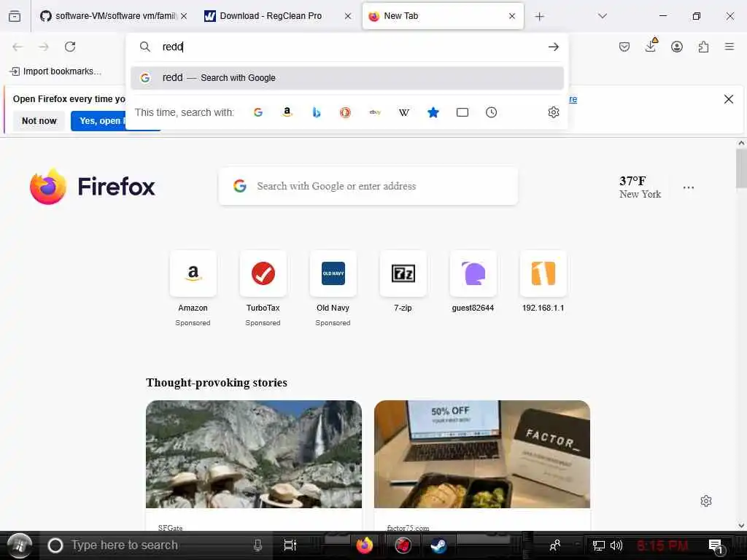Search this time with eBay icon
The width and height of the screenshot is (747, 560).
pyautogui.click(x=375, y=112)
